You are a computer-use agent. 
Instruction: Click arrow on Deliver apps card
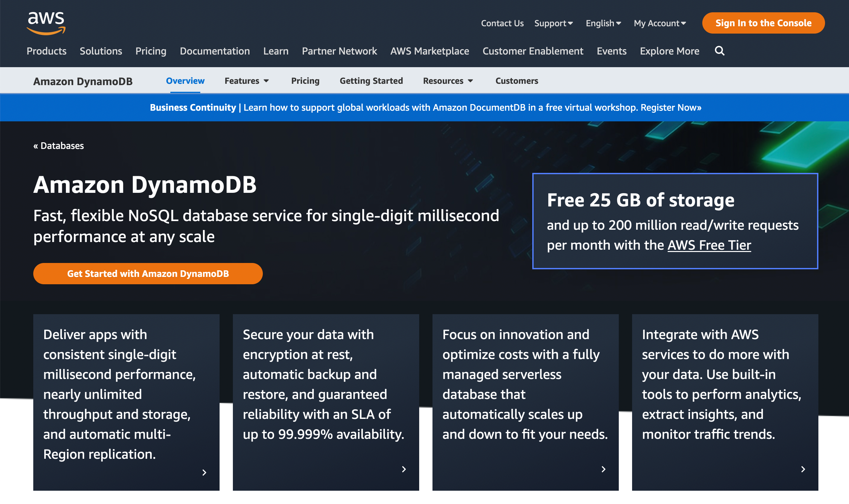pyautogui.click(x=204, y=472)
